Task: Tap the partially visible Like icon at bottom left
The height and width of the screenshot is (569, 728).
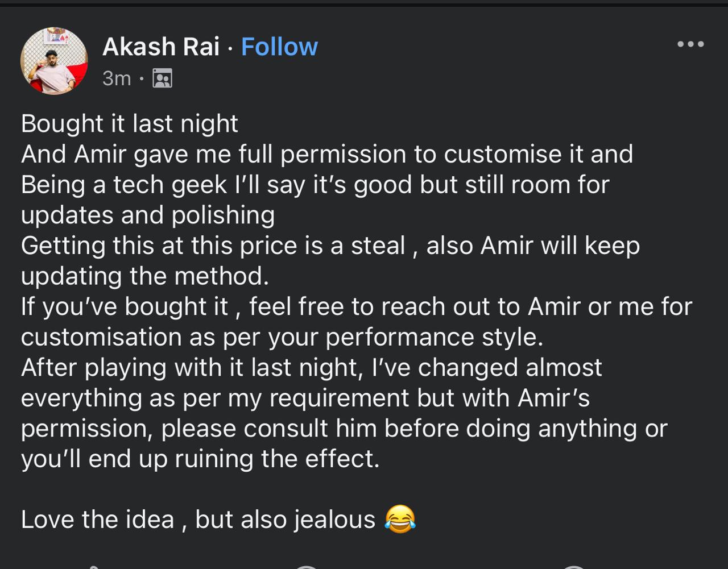Action: tap(94, 566)
